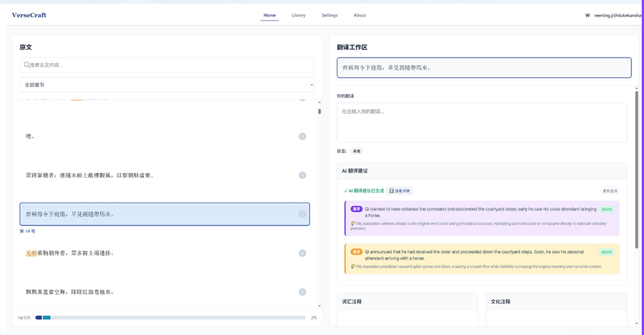The width and height of the screenshot is (644, 335).
Task: Click the scroll-down arrow in source text list
Action: coord(319,308)
